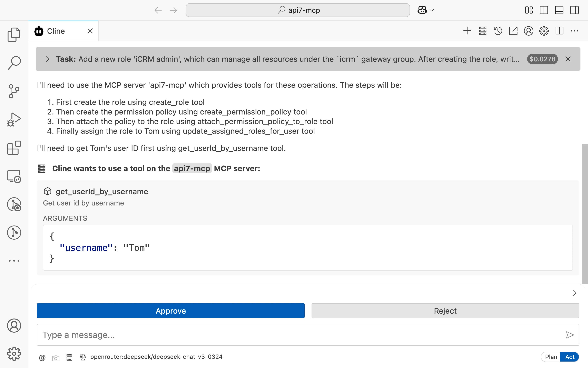Viewport: 588px width, 368px height.
Task: Open the Explorer view in activity bar
Action: (x=14, y=35)
